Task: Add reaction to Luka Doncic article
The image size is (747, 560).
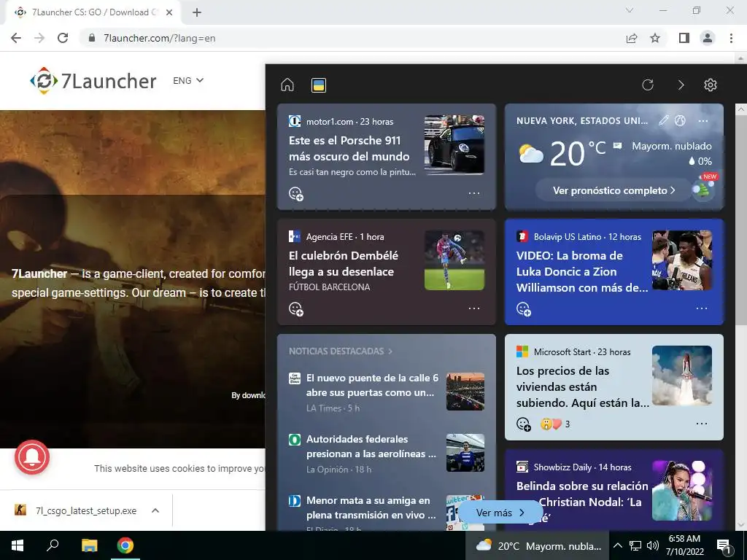Action: click(524, 309)
